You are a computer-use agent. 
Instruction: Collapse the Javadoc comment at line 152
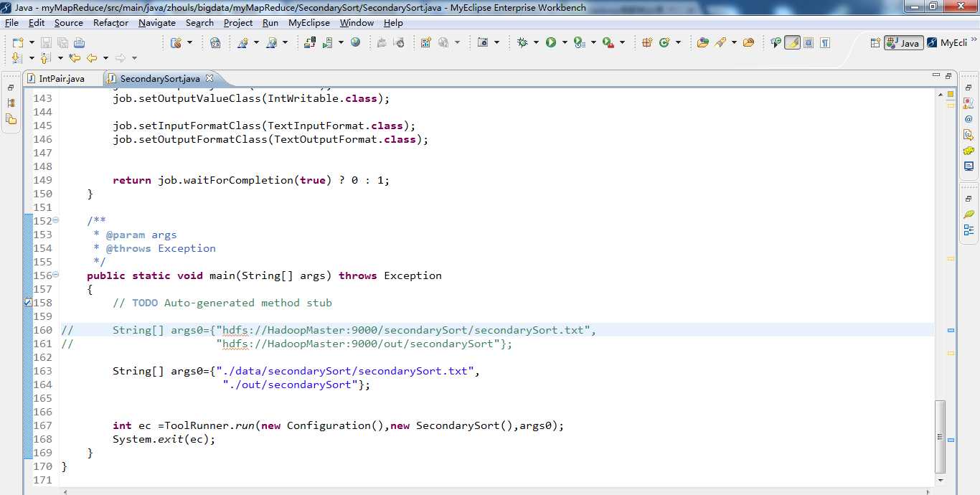tap(56, 221)
